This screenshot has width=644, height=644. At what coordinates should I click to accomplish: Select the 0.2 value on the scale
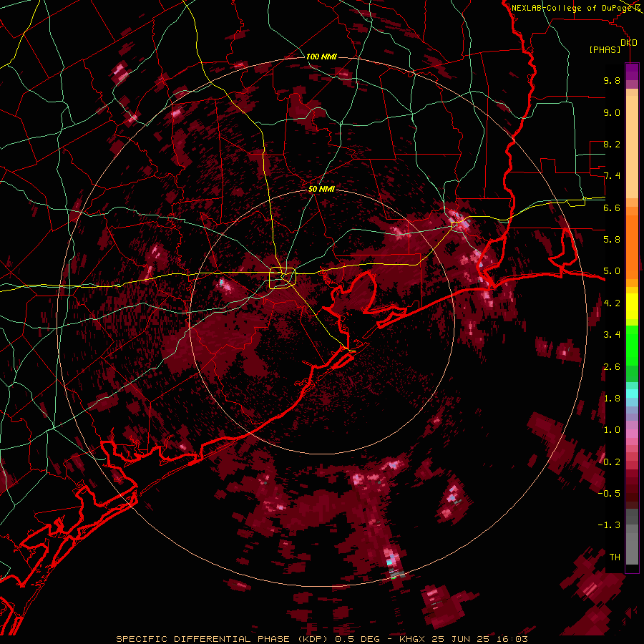coord(612,462)
